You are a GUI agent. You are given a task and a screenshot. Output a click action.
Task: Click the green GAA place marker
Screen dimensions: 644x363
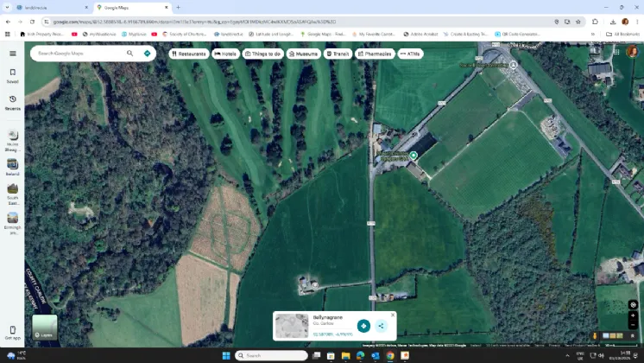pyautogui.click(x=414, y=156)
